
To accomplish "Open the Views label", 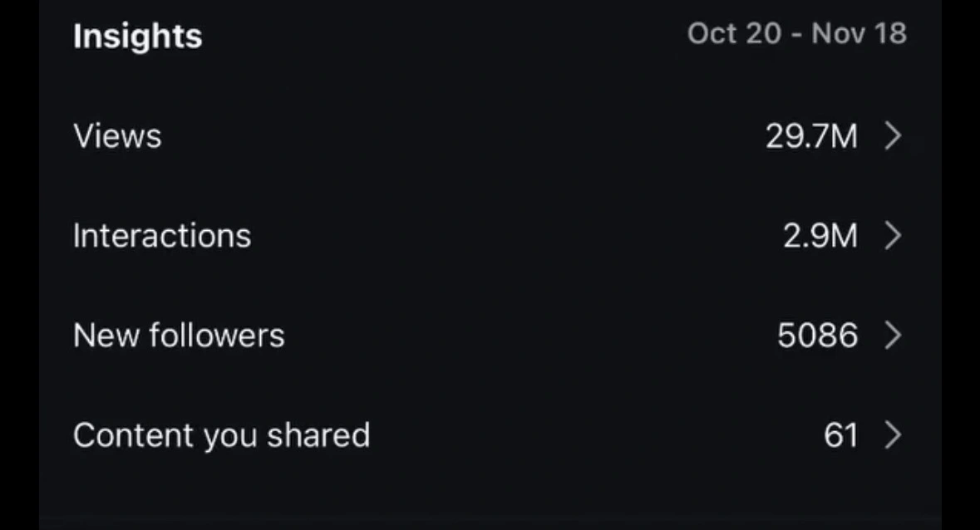I will click(x=117, y=135).
